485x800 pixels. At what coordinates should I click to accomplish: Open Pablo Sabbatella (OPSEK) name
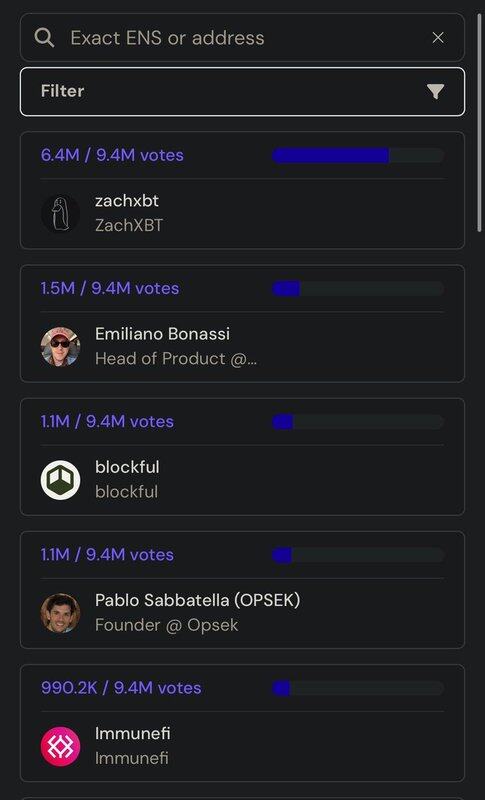197,600
